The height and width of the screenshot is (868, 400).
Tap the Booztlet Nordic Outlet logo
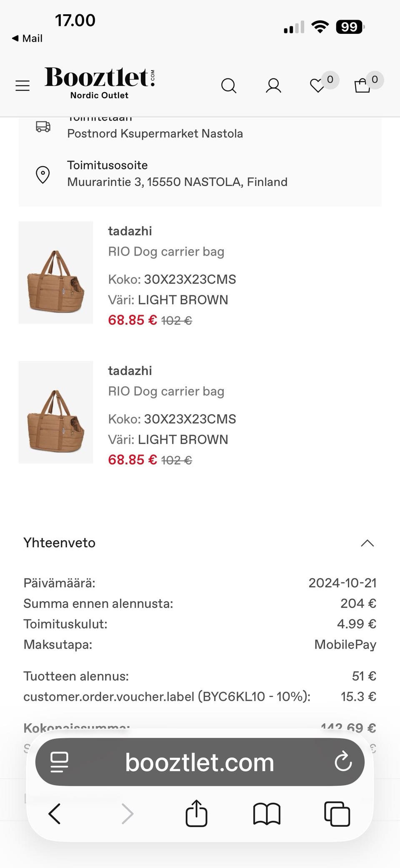click(100, 83)
